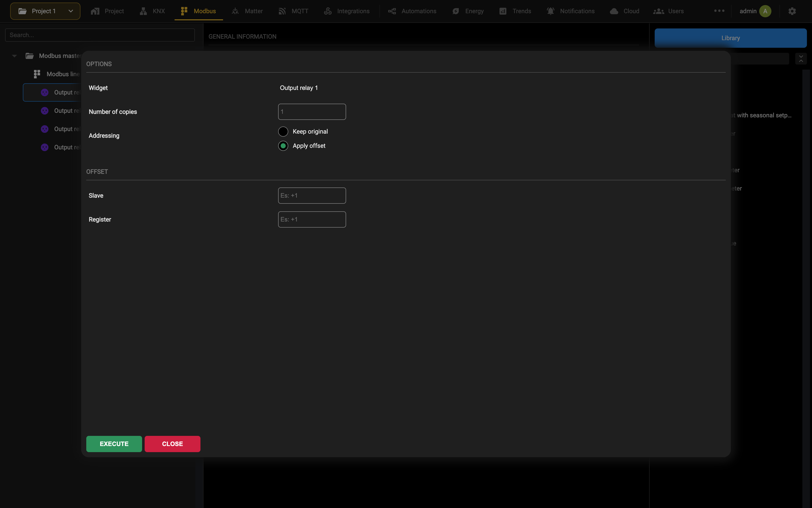The width and height of the screenshot is (812, 508).
Task: Click the Matter star icon
Action: tap(235, 11)
